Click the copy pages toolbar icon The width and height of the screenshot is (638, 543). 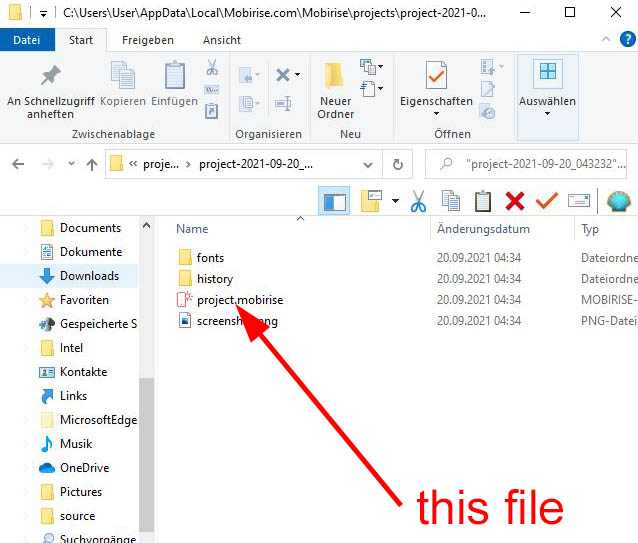click(451, 201)
